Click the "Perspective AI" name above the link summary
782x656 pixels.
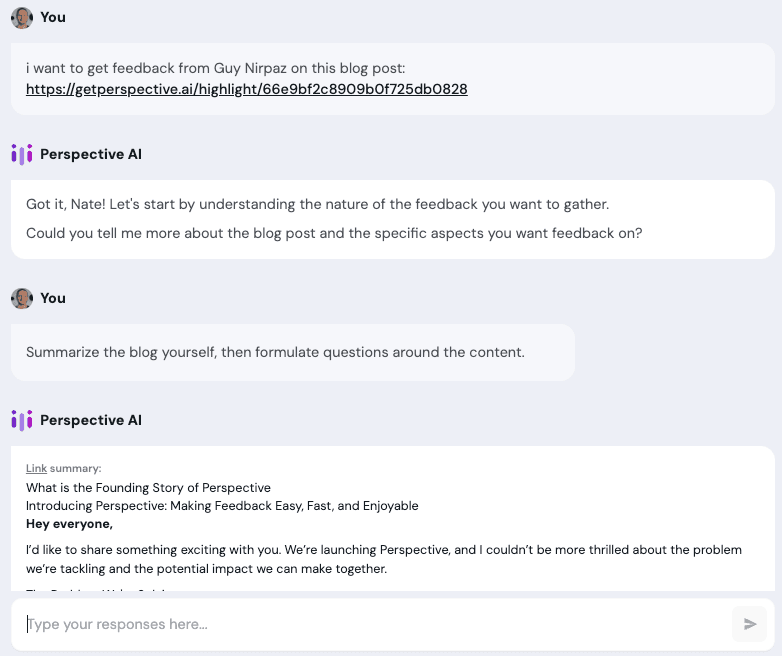91,420
